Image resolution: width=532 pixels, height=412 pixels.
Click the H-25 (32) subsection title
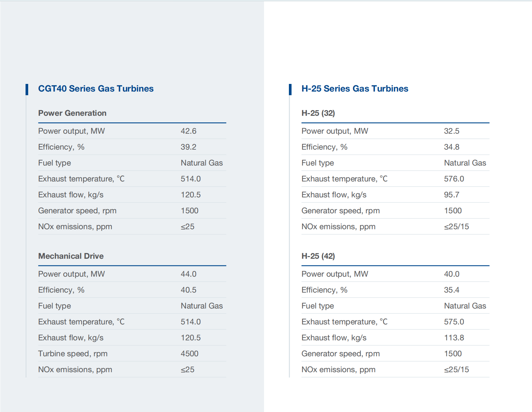(x=318, y=113)
